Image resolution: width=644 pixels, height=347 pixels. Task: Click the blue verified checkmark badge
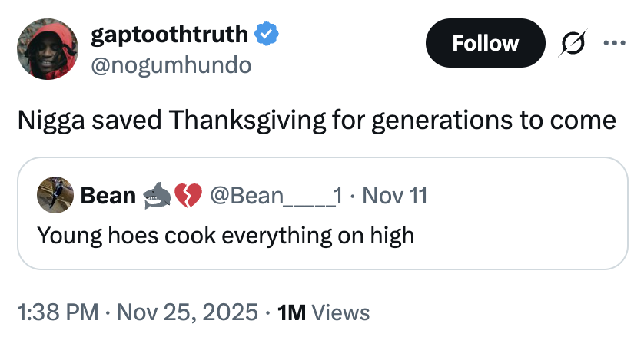267,34
